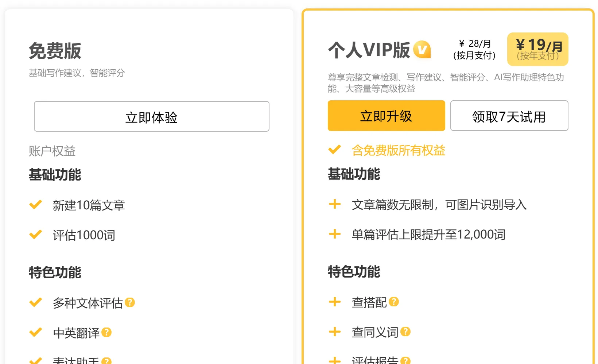The height and width of the screenshot is (364, 598).
Task: Click the 立即升级 button
Action: pyautogui.click(x=386, y=116)
